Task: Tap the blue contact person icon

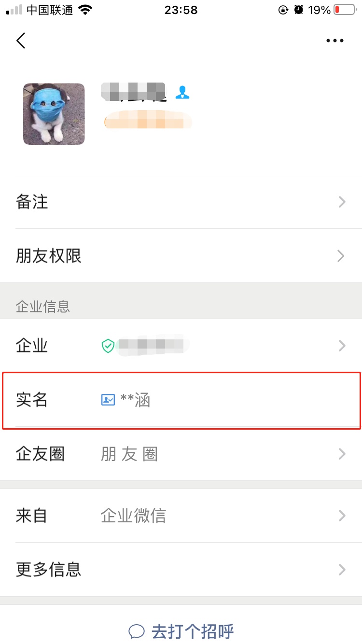Action: pyautogui.click(x=182, y=92)
